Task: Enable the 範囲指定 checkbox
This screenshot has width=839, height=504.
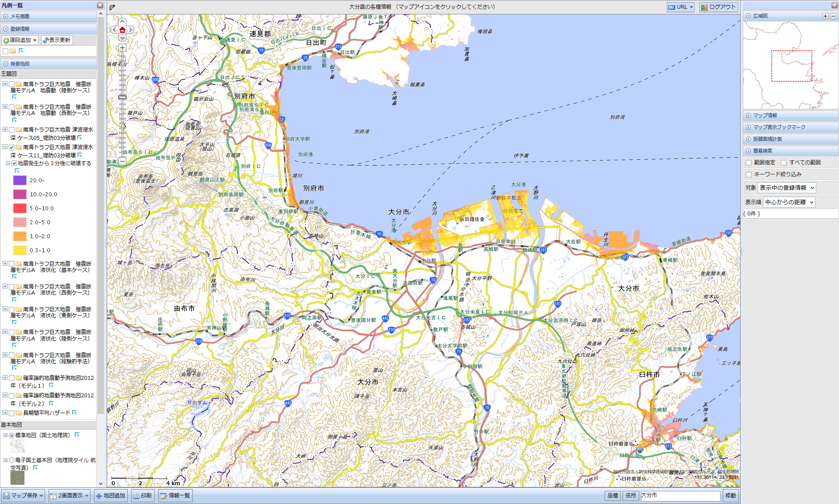Action: pyautogui.click(x=749, y=163)
